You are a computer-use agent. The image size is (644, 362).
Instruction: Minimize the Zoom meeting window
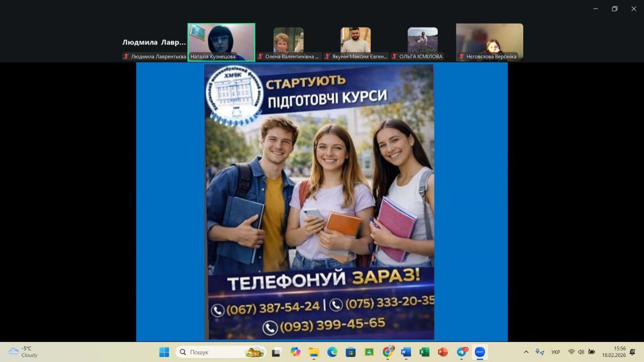point(595,9)
